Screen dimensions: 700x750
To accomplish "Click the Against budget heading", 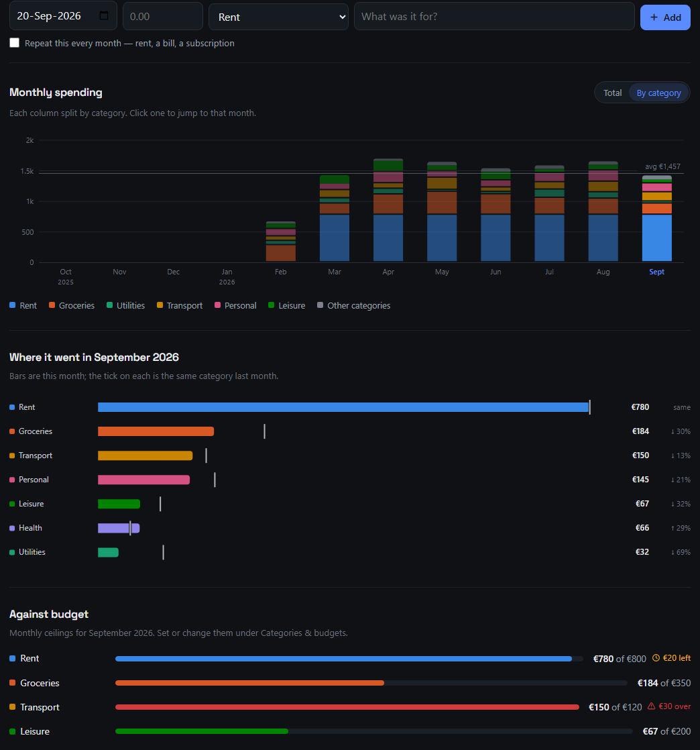I will 49,614.
